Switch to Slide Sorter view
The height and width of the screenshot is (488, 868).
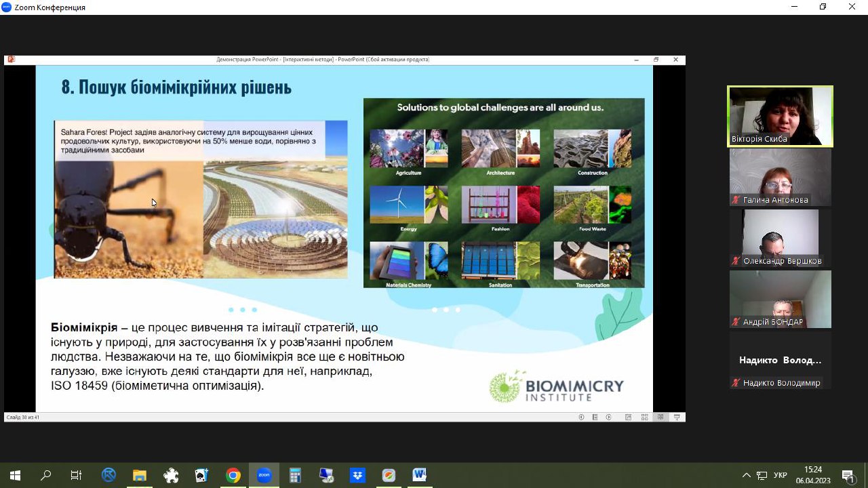click(645, 418)
